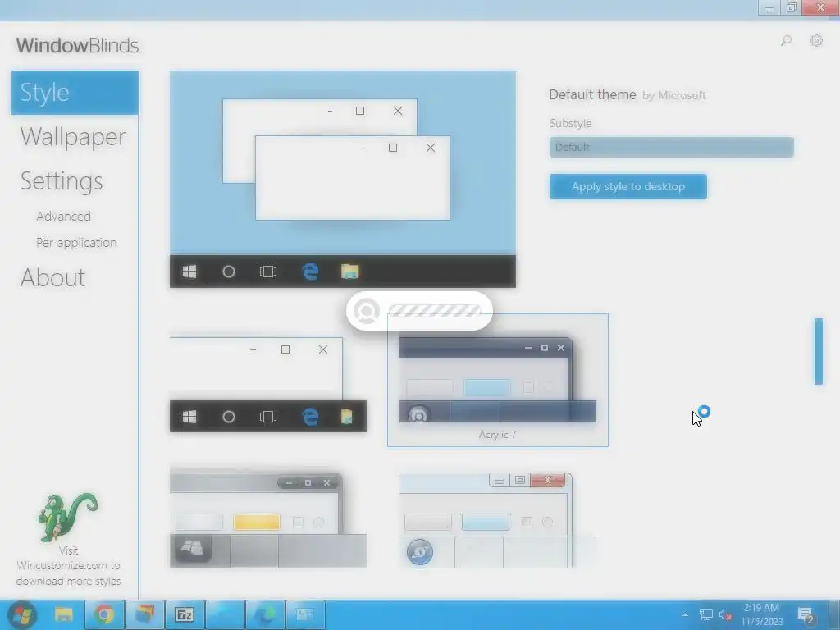840x630 pixels.
Task: Launch Chrome from the taskbar
Action: pyautogui.click(x=104, y=614)
